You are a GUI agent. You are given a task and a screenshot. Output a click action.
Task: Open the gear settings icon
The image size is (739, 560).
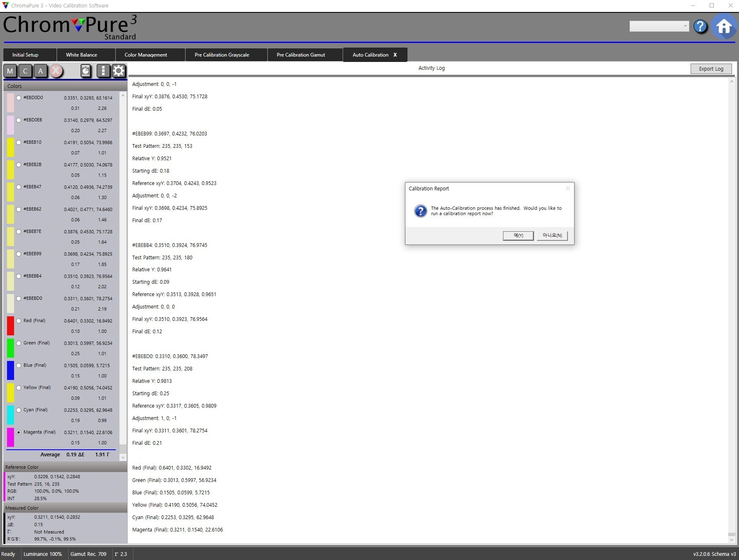tap(119, 71)
